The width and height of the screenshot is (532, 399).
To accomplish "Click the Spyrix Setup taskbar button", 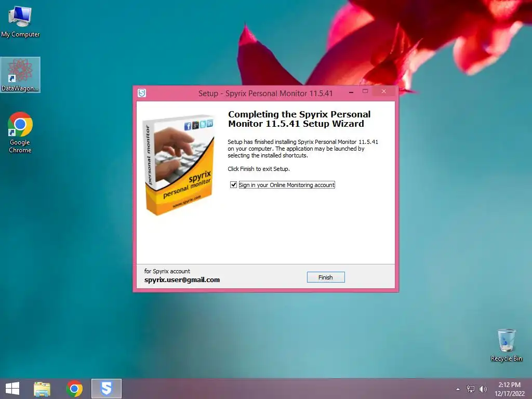I will (107, 389).
